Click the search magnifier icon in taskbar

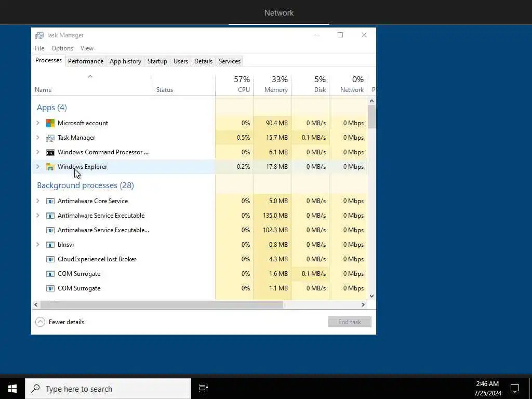pos(36,389)
